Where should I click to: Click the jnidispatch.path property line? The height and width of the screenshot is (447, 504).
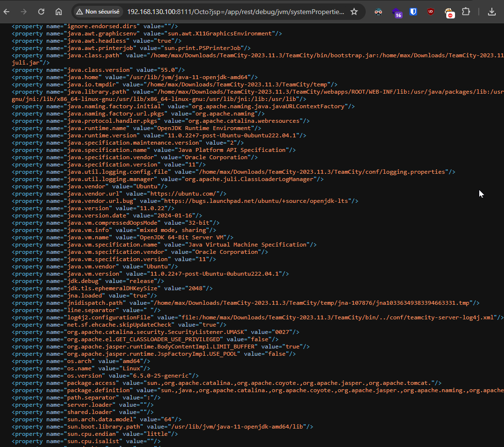click(246, 303)
